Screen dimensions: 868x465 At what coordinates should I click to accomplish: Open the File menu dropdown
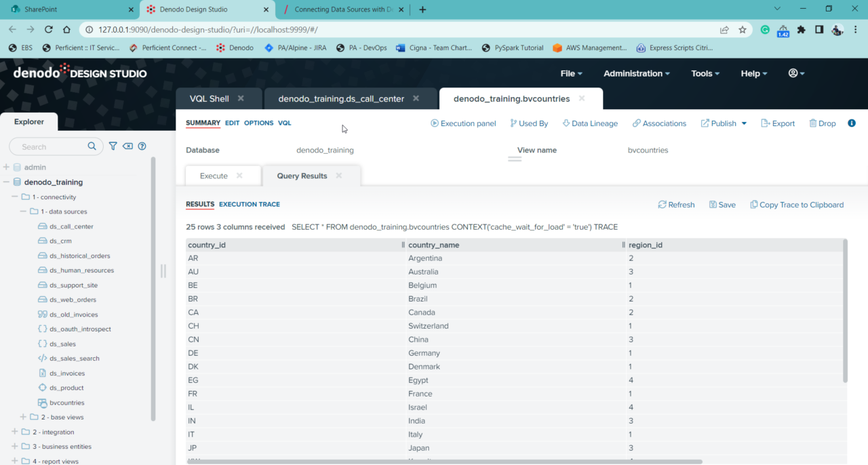pyautogui.click(x=571, y=73)
